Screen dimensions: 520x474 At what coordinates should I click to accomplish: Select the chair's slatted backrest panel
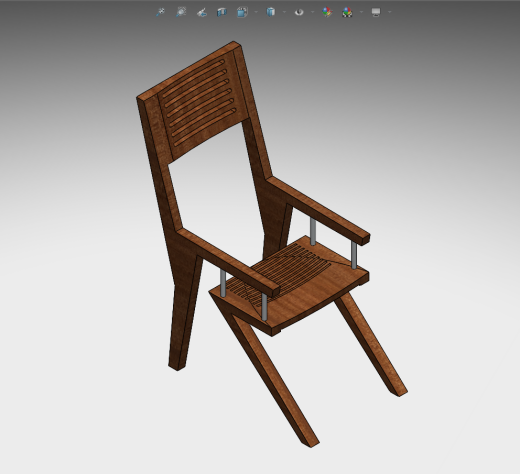[x=202, y=105]
